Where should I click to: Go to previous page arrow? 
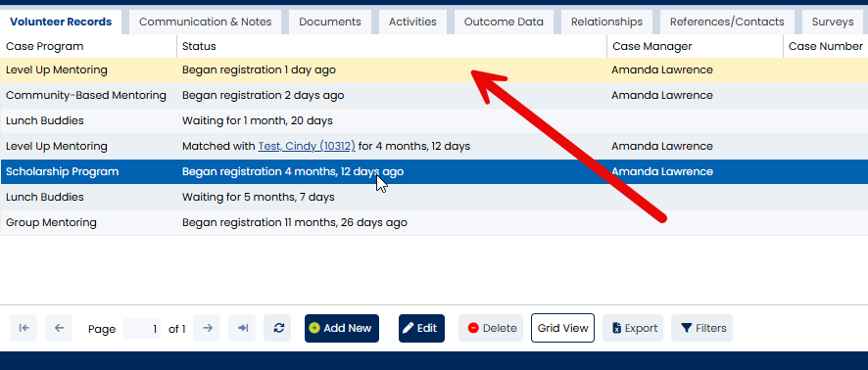coord(59,328)
